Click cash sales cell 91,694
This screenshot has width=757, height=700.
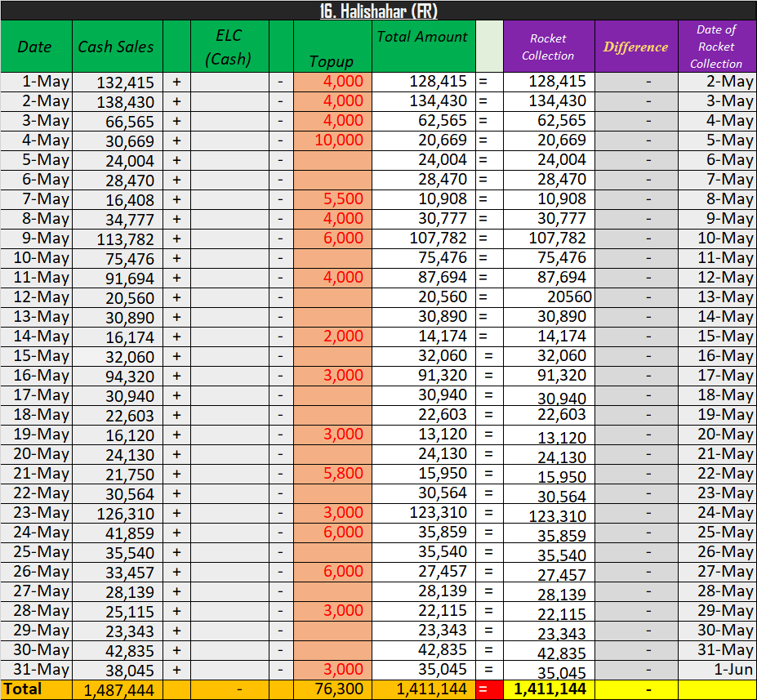(x=118, y=278)
